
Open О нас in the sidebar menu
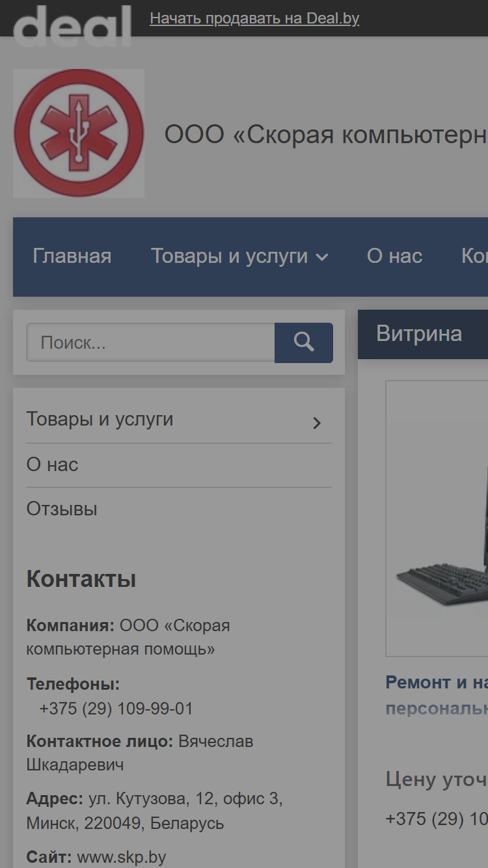[52, 465]
